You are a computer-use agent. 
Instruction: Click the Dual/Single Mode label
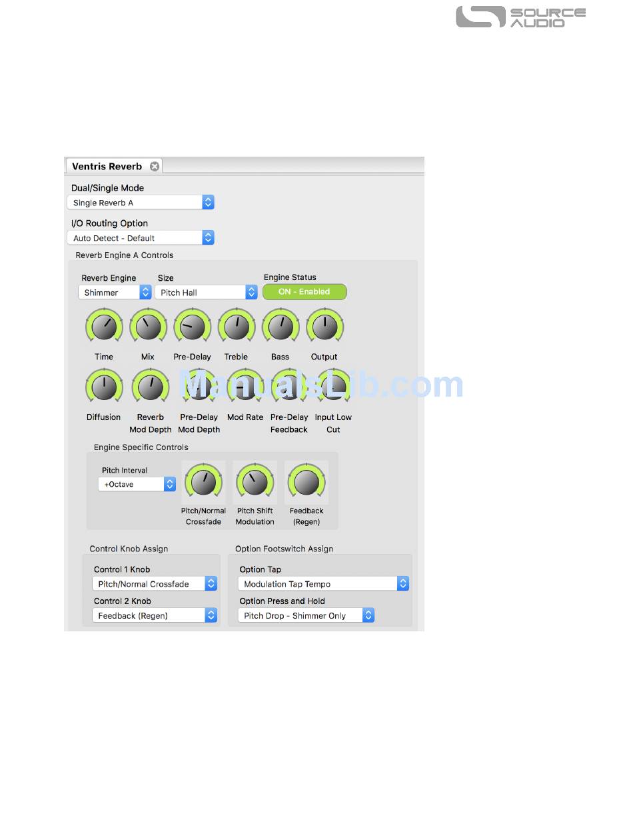pyautogui.click(x=108, y=188)
